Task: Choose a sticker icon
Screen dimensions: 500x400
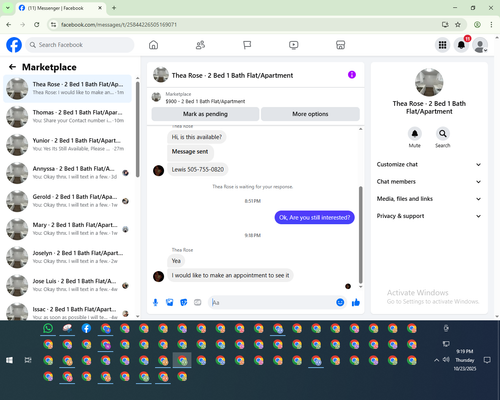Action: click(184, 302)
